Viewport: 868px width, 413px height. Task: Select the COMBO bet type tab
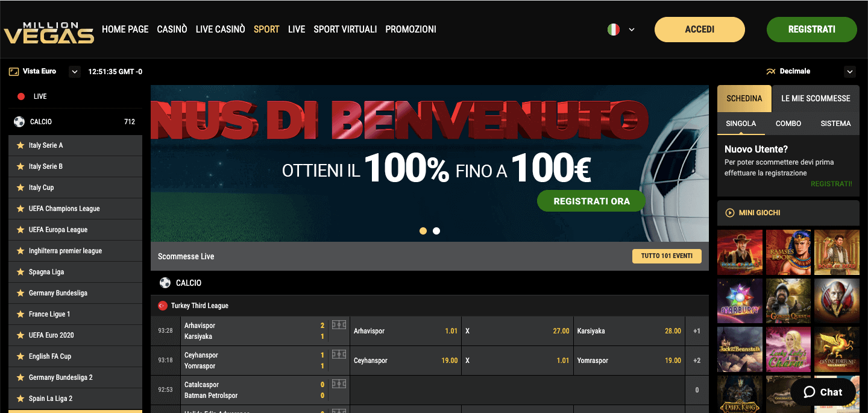(x=788, y=124)
